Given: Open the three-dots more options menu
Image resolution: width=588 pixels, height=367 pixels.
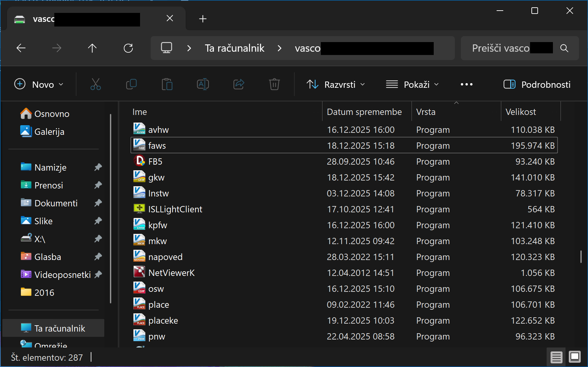Looking at the screenshot, I should click(x=466, y=84).
